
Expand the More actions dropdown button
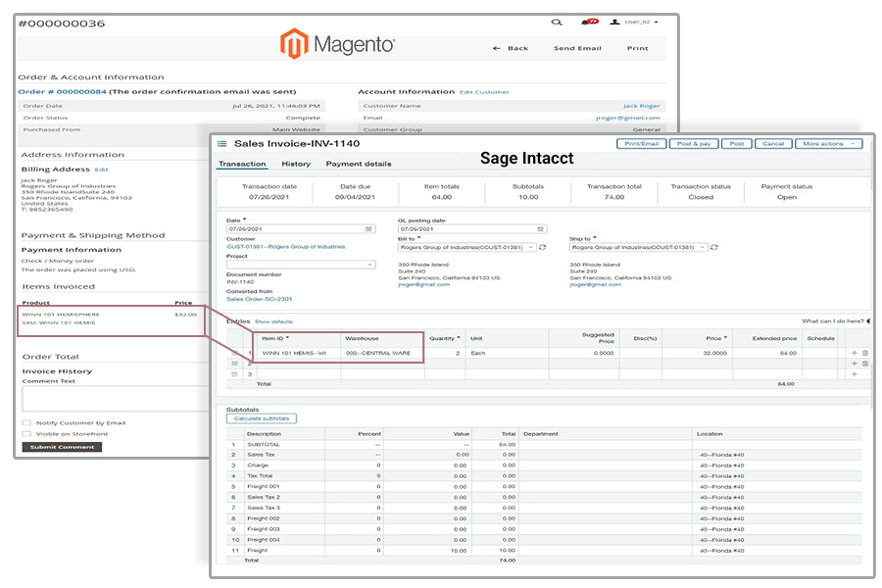[x=828, y=144]
